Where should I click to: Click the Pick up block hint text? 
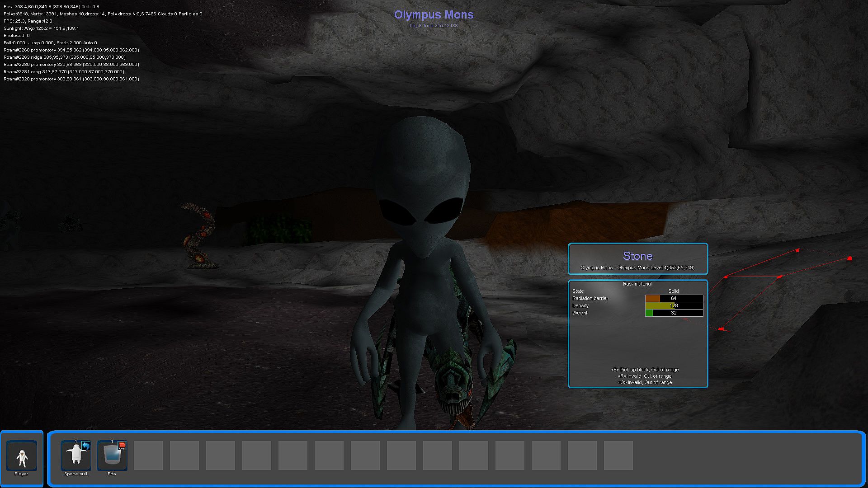[x=645, y=370]
